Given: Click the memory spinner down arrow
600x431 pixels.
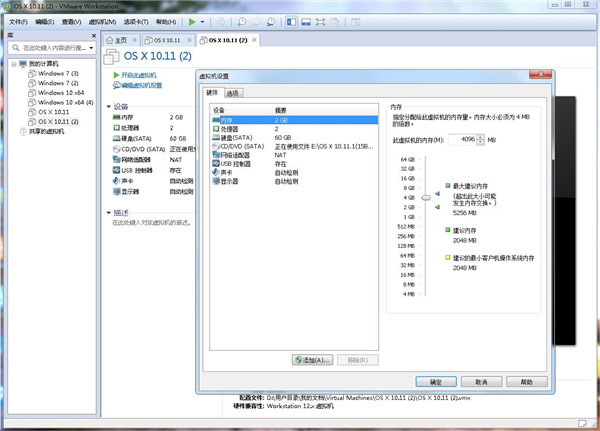Looking at the screenshot, I should click(481, 142).
